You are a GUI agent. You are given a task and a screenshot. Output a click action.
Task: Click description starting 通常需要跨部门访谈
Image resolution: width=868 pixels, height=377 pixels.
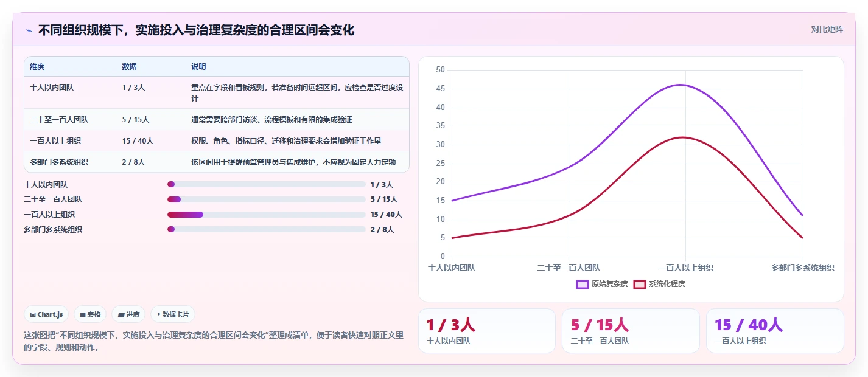pyautogui.click(x=271, y=120)
